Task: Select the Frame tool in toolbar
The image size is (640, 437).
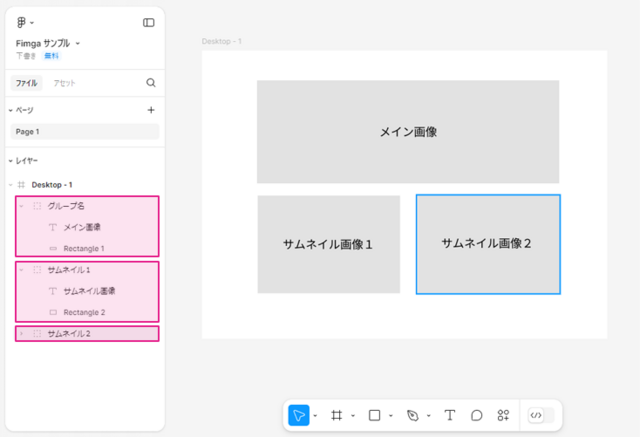Action: 337,415
